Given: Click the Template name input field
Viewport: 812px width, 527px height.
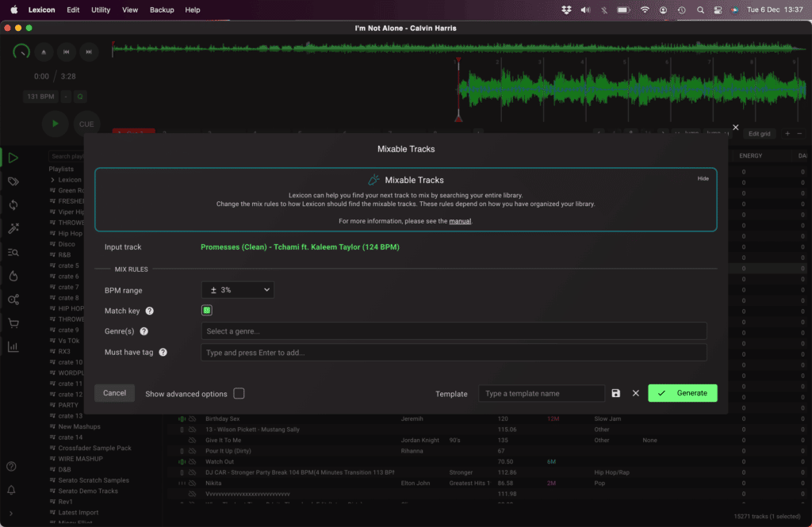Looking at the screenshot, I should tap(542, 393).
